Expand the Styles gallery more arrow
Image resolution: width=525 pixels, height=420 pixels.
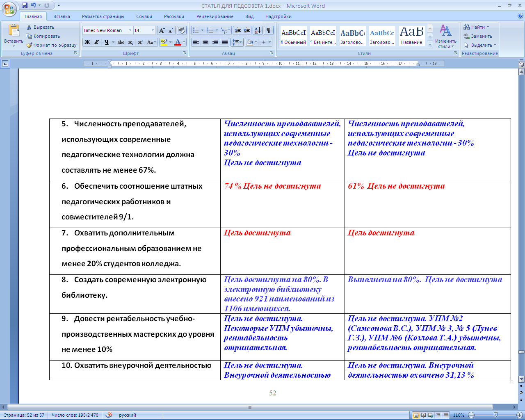pos(430,44)
